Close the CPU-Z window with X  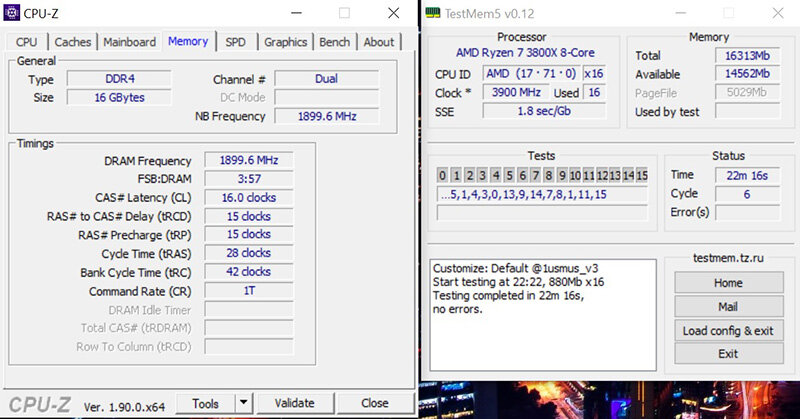coord(393,13)
